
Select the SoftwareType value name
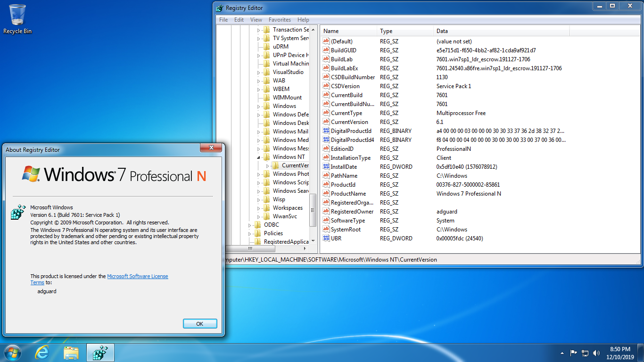tap(347, 221)
